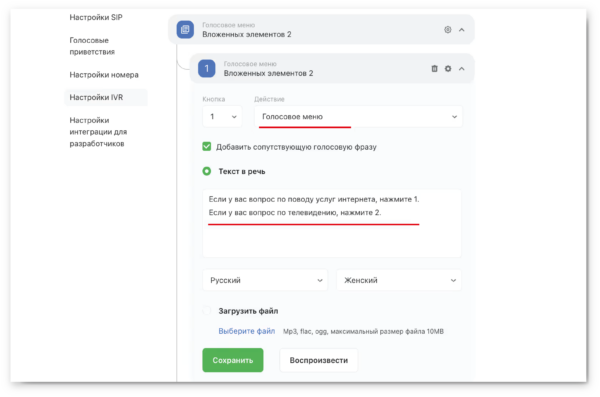
Task: Click Вложенных элементов 2 text beside badge 1
Action: (x=268, y=73)
